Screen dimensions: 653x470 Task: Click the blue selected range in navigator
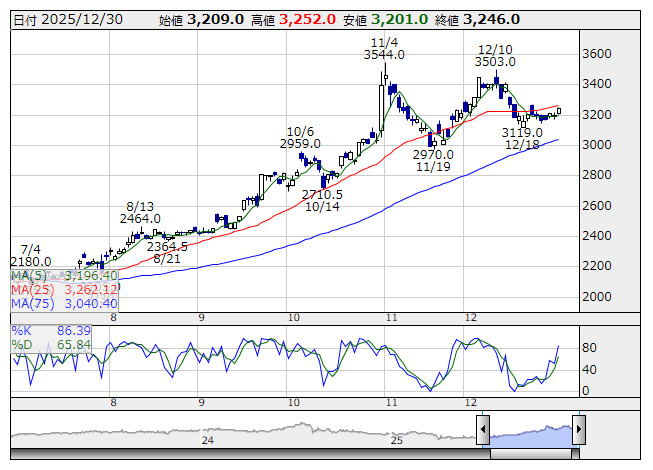(531, 436)
